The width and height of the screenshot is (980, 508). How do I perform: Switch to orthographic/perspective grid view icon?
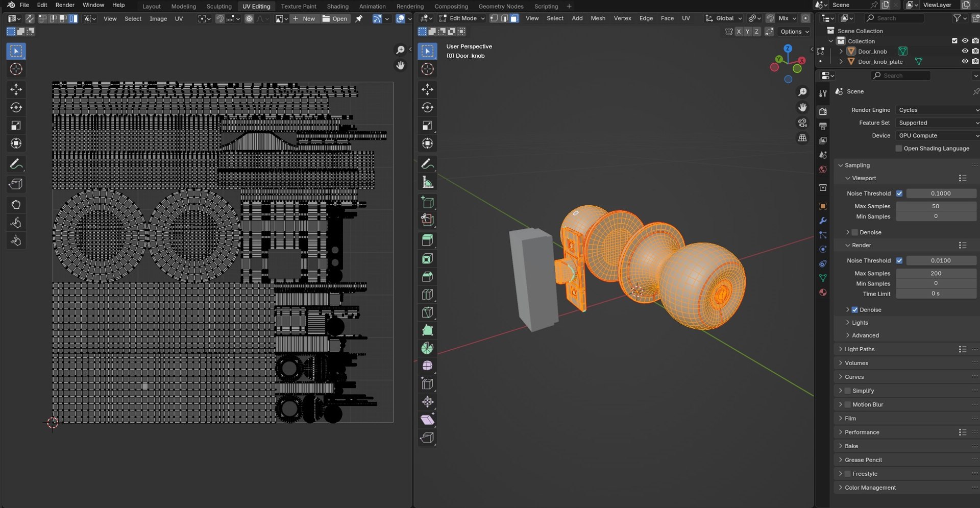(x=802, y=138)
